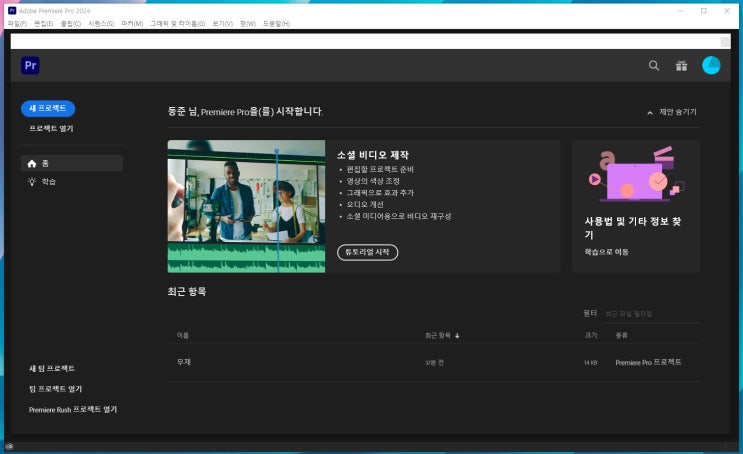
Task: Open the What's New gift icon
Action: click(681, 66)
